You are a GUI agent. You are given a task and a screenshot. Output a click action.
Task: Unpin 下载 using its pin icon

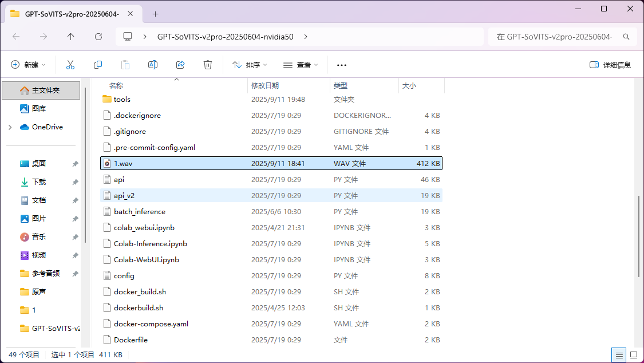pos(75,182)
